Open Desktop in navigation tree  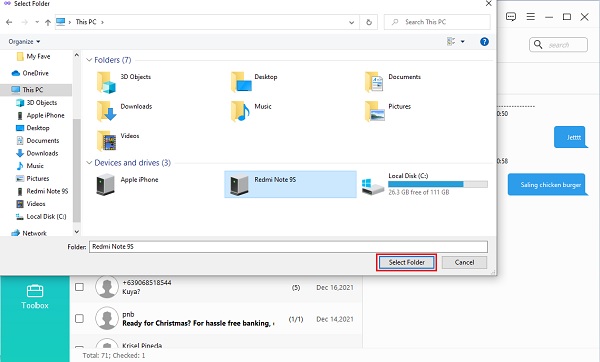[x=33, y=128]
